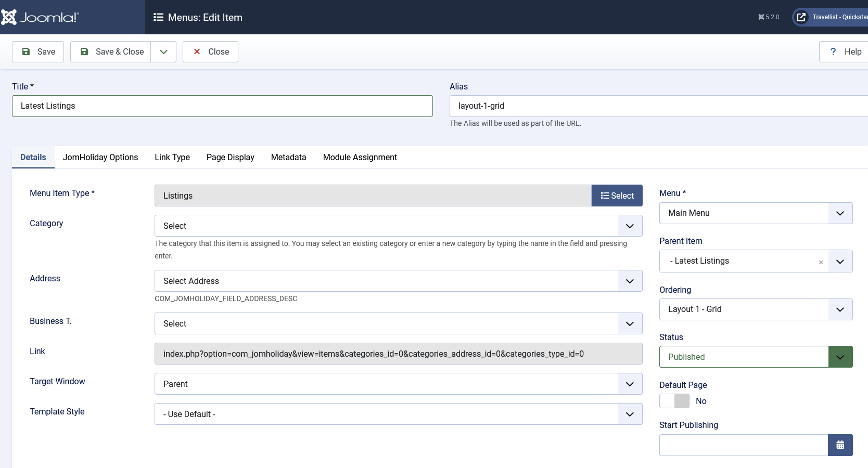Switch to the Details tab

(33, 157)
